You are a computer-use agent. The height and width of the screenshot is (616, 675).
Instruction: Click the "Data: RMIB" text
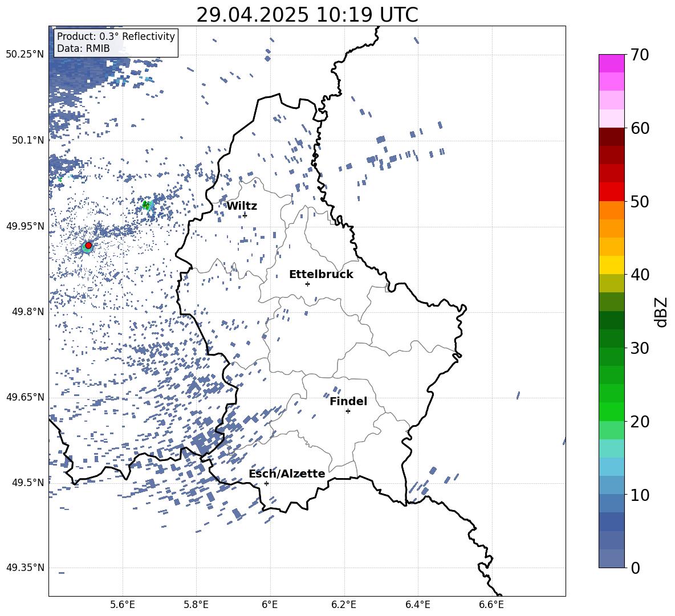83,48
